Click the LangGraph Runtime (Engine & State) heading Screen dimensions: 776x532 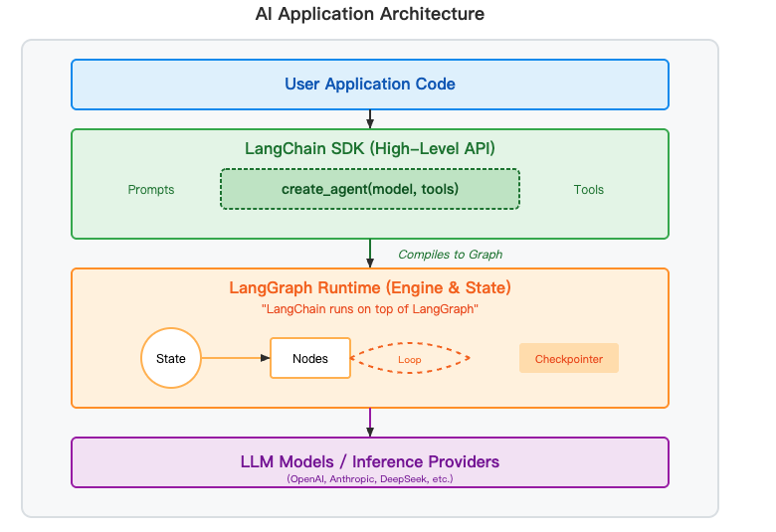(x=370, y=287)
